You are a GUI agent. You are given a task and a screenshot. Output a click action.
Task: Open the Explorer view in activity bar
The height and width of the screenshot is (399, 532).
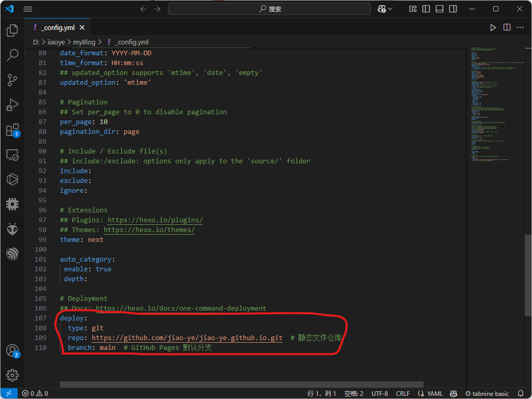12,30
